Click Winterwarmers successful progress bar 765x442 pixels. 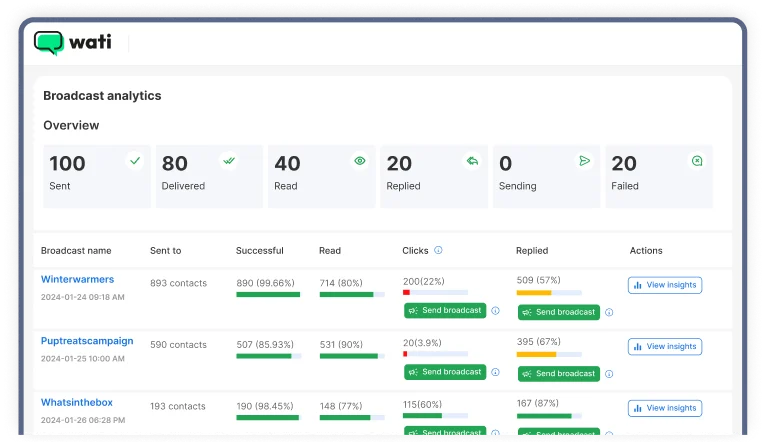coord(268,294)
